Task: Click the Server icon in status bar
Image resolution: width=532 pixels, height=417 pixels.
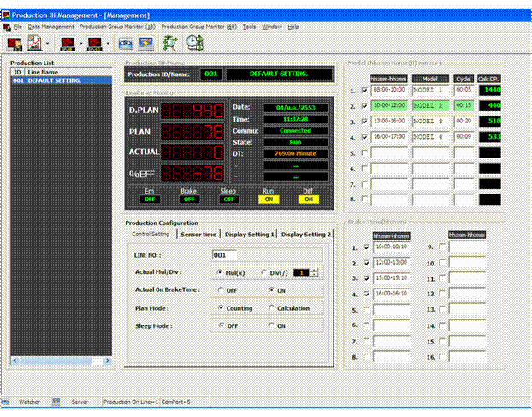Action: pyautogui.click(x=56, y=401)
